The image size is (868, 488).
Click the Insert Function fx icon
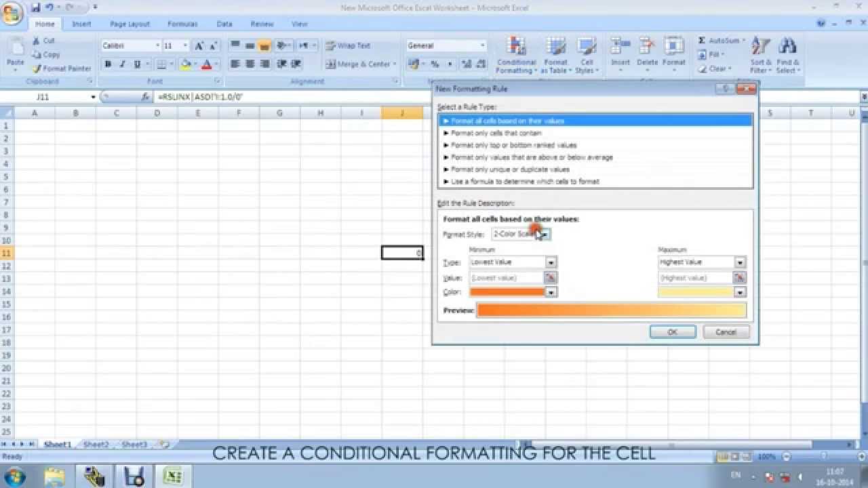point(145,97)
